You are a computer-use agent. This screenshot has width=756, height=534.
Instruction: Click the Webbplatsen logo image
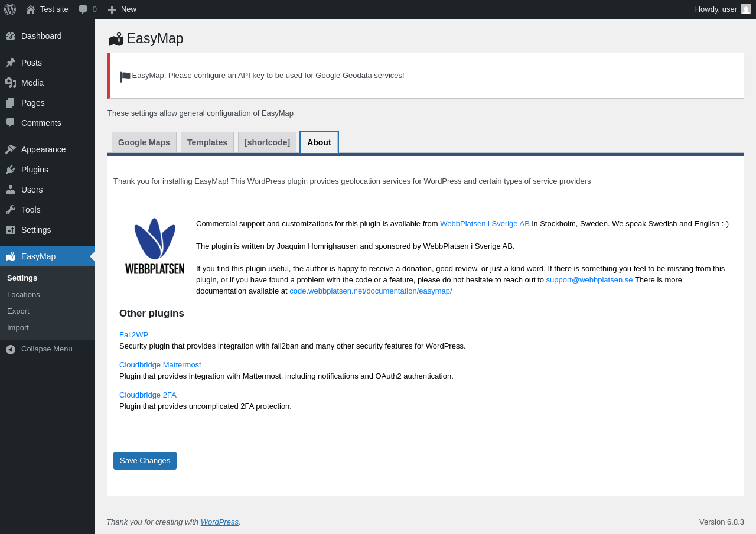[155, 246]
